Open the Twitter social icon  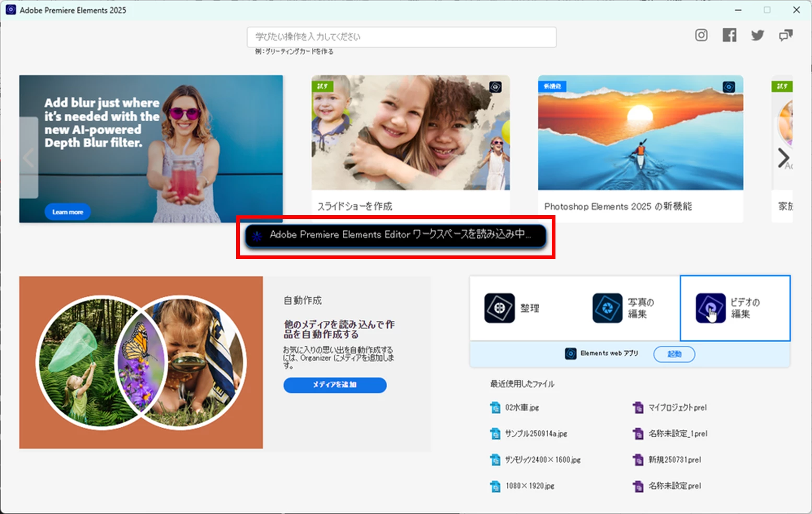(758, 35)
